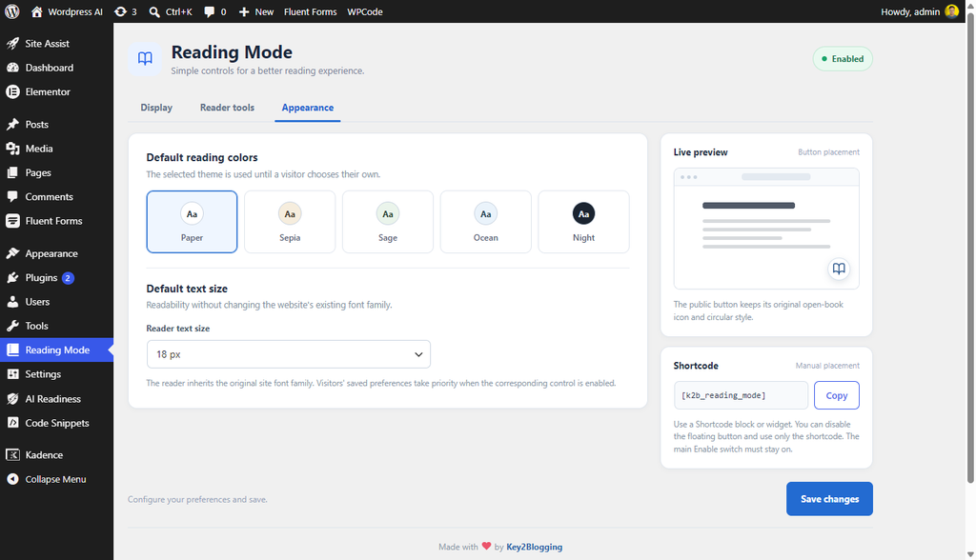Select the Ocean reading theme
This screenshot has width=976, height=560.
click(485, 222)
